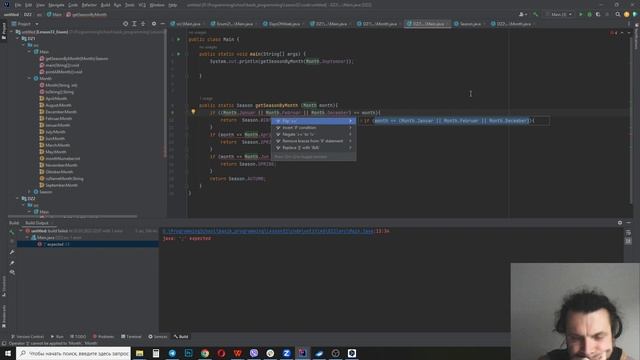This screenshot has height=360, width=640.
Task: Select Negate intention menu entry
Action: coord(313,134)
